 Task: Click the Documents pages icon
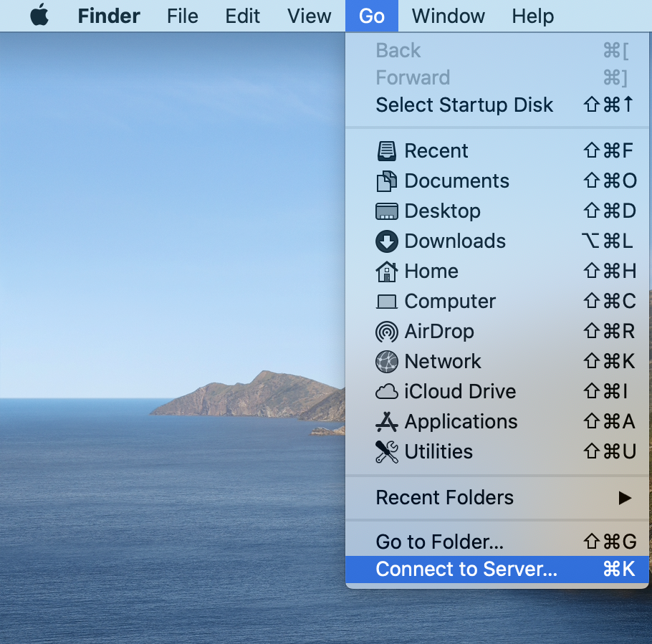click(387, 181)
